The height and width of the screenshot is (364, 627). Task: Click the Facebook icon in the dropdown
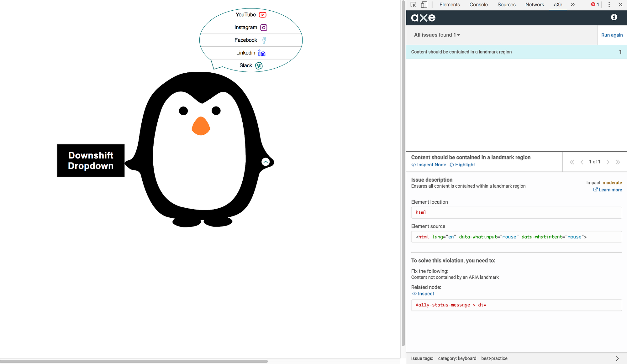(264, 40)
